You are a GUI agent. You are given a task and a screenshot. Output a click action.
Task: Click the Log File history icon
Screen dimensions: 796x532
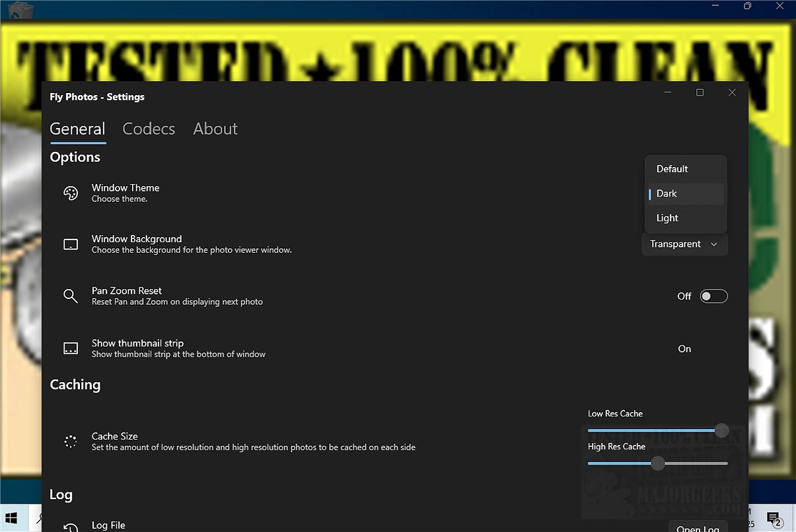point(71,527)
